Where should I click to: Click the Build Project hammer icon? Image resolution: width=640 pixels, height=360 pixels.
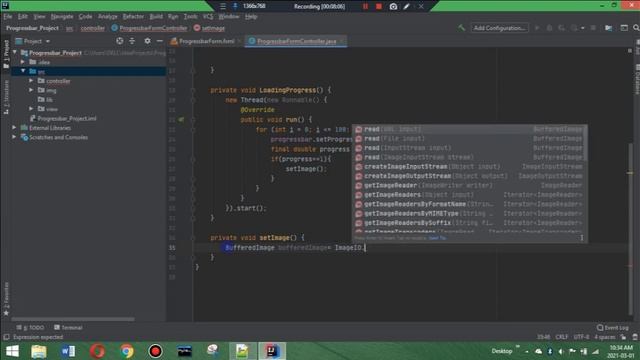coord(461,28)
